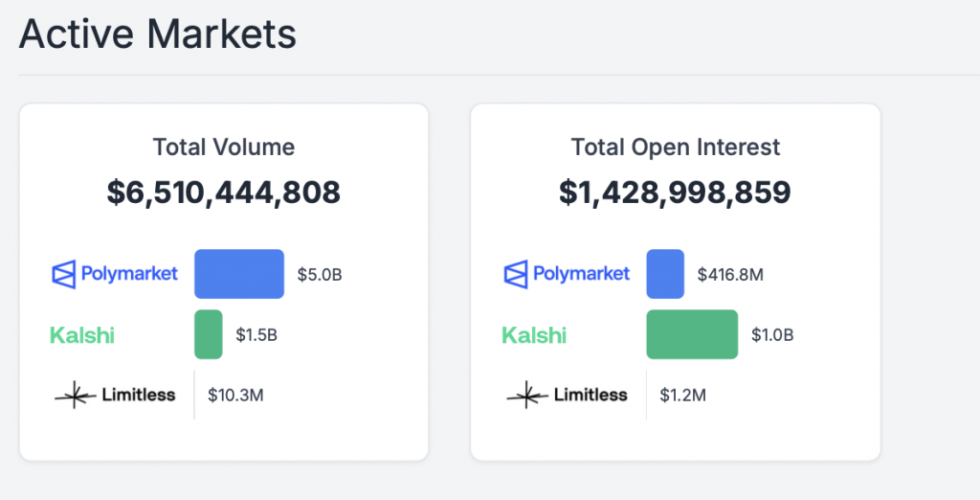Click Kalshi logo in Open Interest card

(534, 335)
